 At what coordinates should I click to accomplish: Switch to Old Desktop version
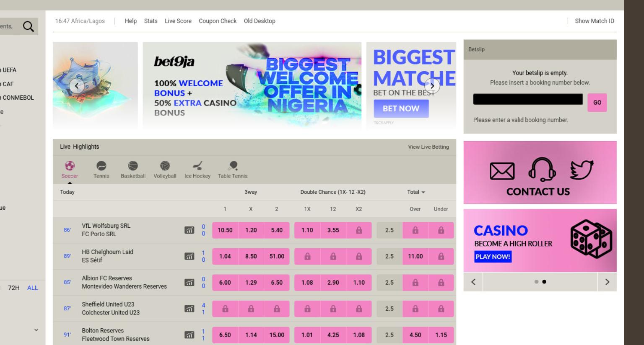[x=260, y=21]
